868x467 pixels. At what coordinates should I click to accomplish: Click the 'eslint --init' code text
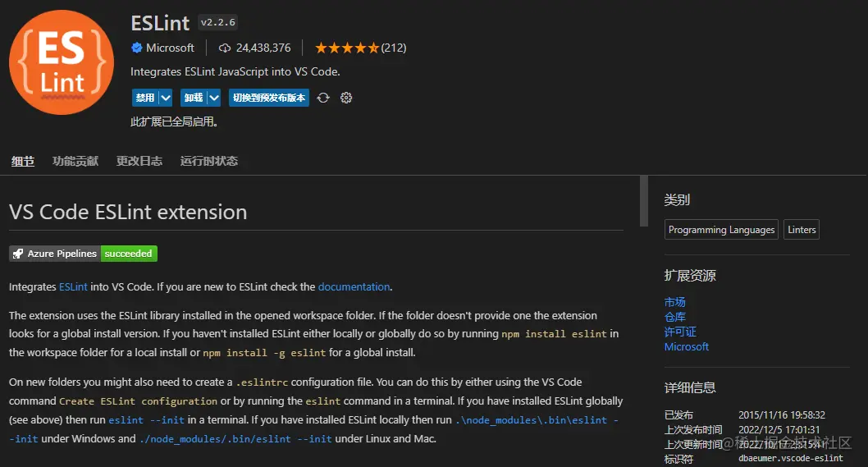[x=146, y=420]
